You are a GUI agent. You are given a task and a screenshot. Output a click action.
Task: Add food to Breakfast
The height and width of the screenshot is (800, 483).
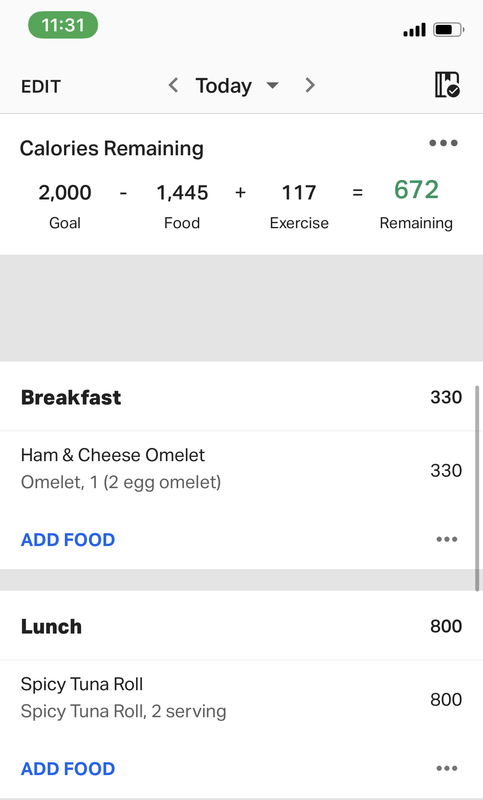68,540
